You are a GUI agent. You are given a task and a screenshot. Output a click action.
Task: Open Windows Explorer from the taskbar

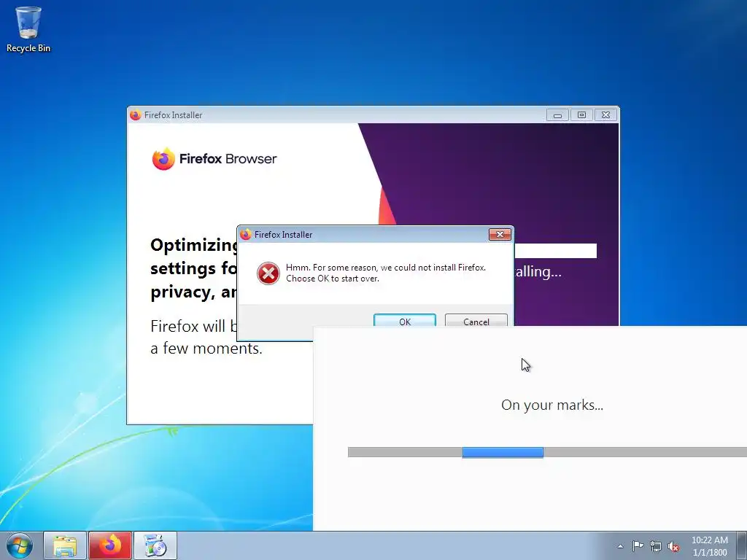[x=65, y=545]
